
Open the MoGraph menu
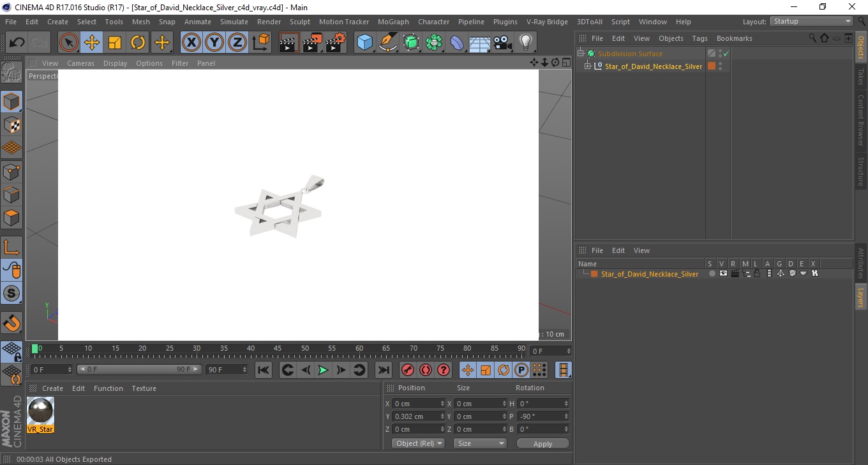[393, 22]
